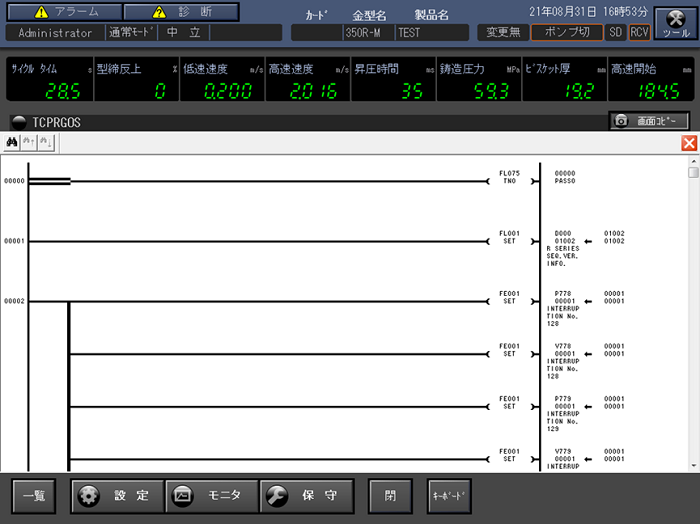The image size is (700, 524).
Task: Open the ツール tools menu icon
Action: (675, 22)
